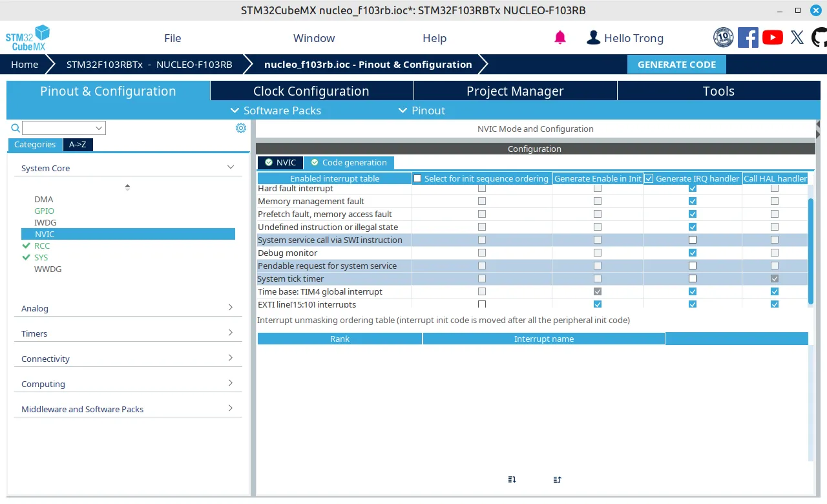Image resolution: width=827 pixels, height=504 pixels.
Task: Uncheck Generate IRQ handler for Memory management fault
Action: click(693, 201)
